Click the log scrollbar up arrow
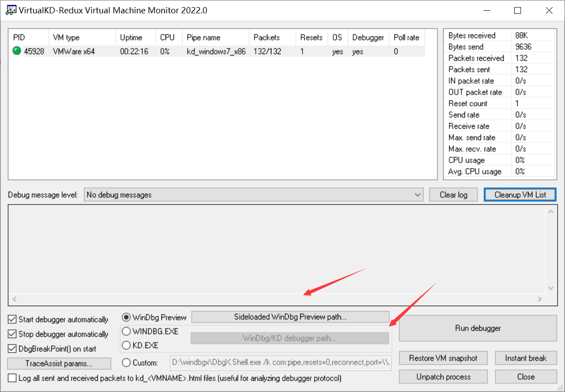Viewport: 565px width, 392px height. click(x=551, y=212)
